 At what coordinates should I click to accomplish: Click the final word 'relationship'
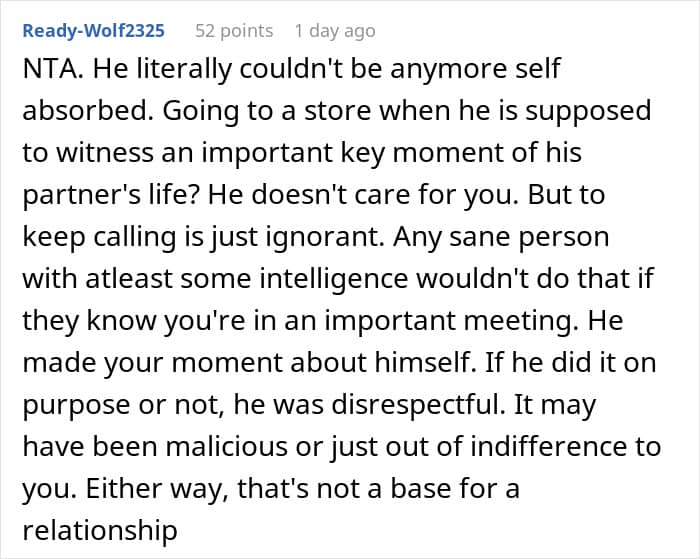[100, 530]
